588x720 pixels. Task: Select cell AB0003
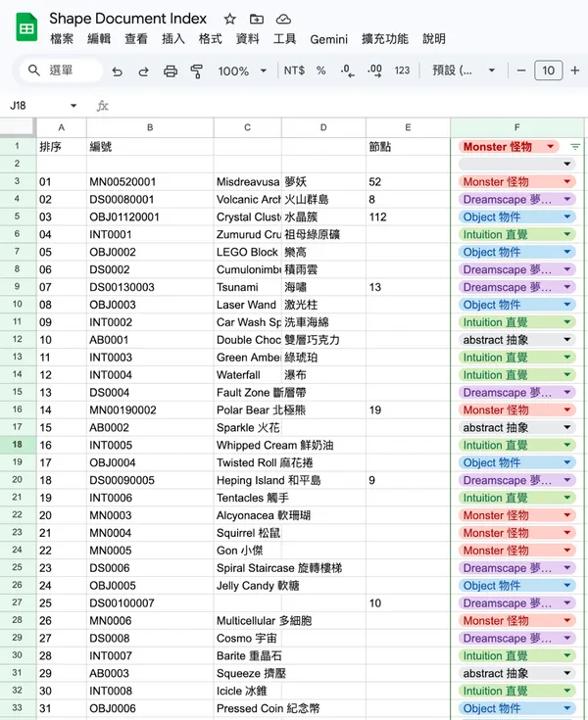click(x=150, y=673)
